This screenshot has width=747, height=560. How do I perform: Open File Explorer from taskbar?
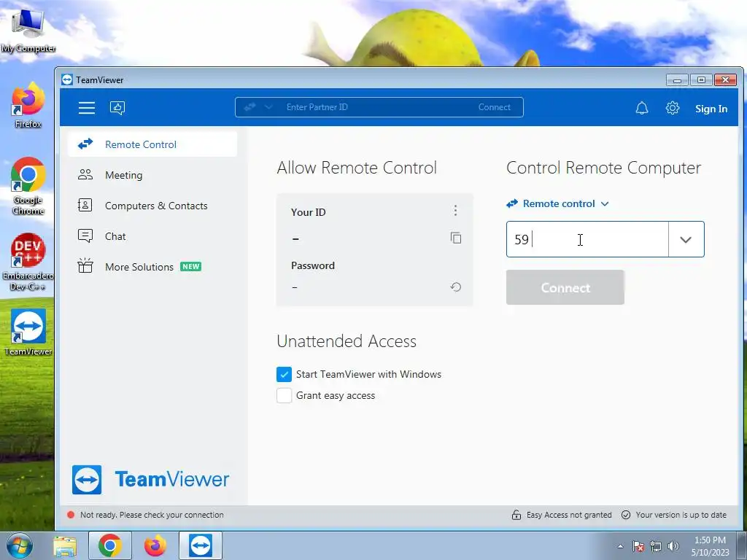tap(65, 545)
